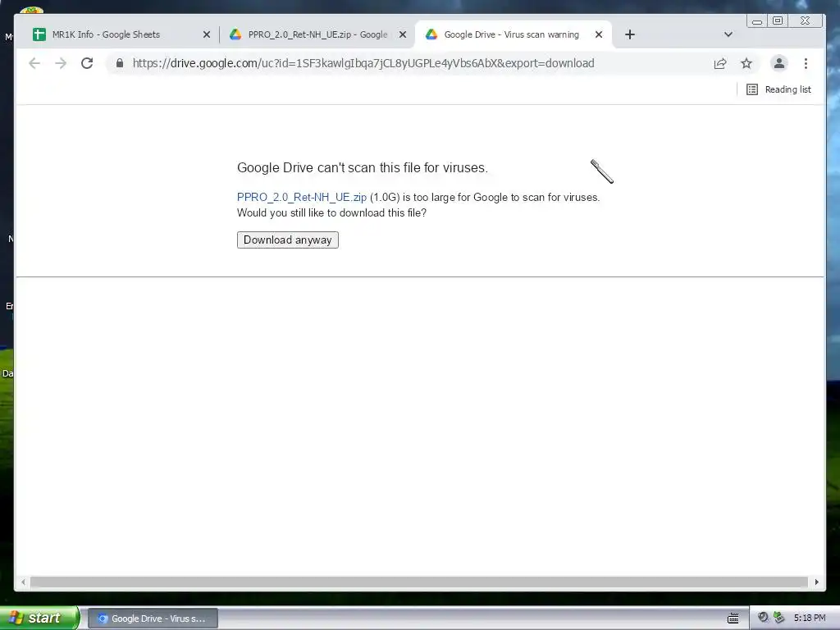
Task: Open the PPRO_2.0_Ret-NH_UE.zip link
Action: tap(302, 197)
